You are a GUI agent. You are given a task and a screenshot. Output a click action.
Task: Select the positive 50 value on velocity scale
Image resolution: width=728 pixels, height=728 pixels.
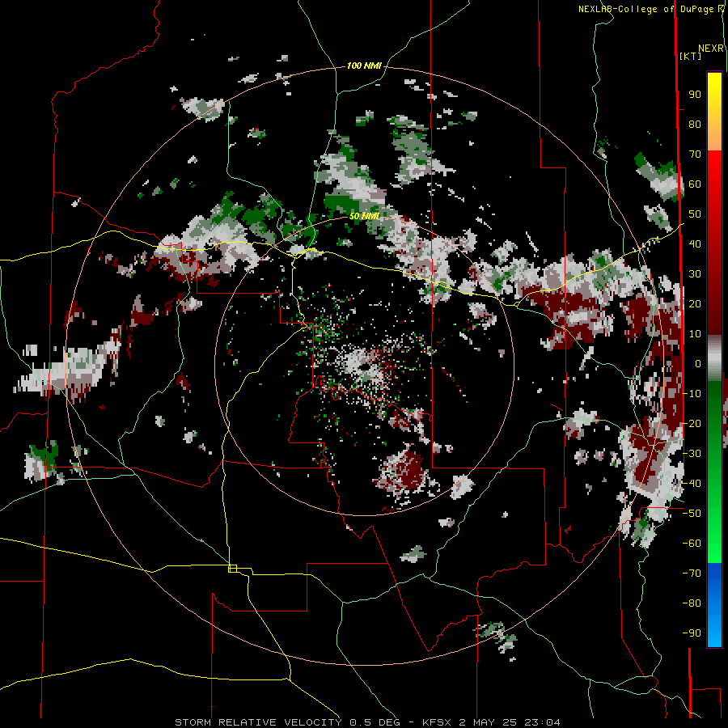click(695, 214)
